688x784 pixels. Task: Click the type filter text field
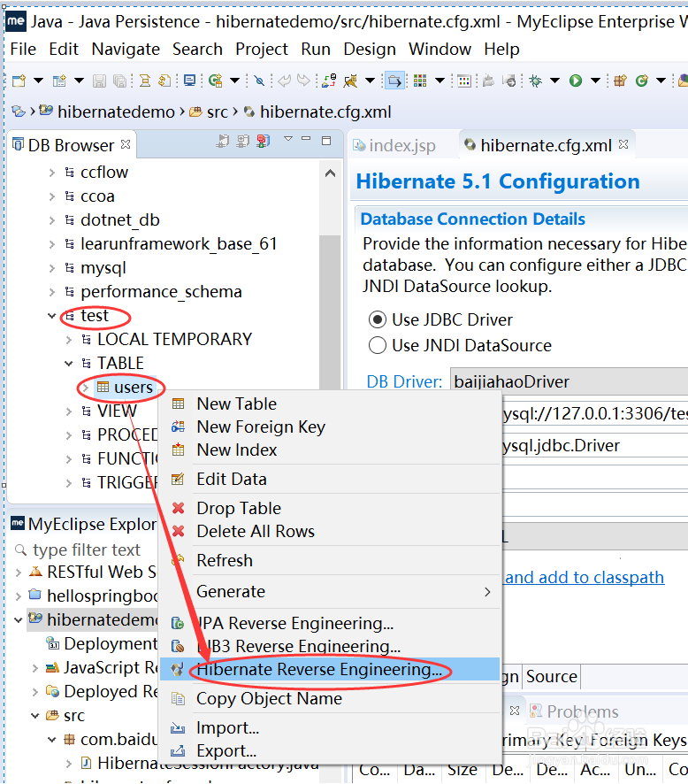click(87, 550)
